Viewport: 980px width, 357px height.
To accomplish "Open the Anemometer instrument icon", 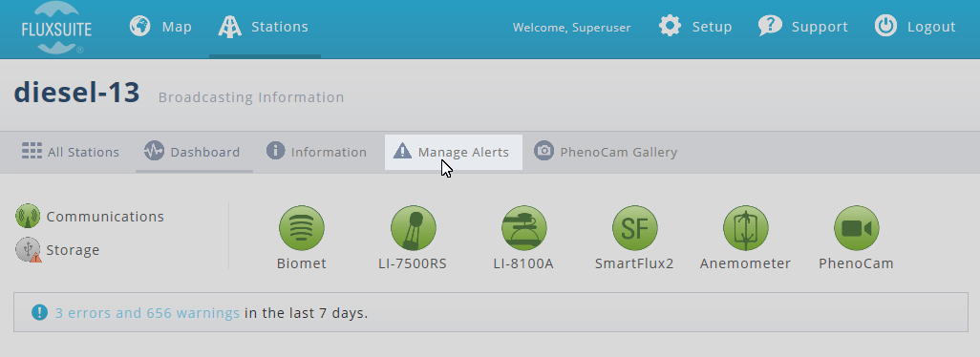I will click(x=746, y=228).
